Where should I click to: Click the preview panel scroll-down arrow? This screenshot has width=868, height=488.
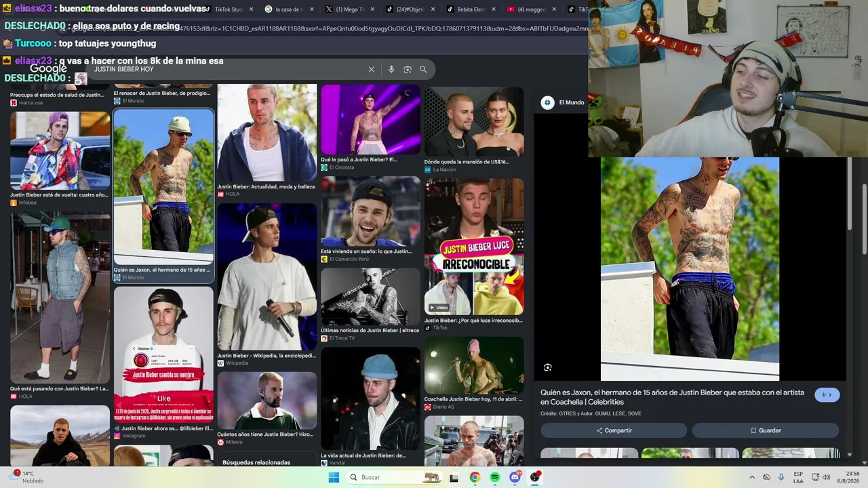tap(850, 455)
